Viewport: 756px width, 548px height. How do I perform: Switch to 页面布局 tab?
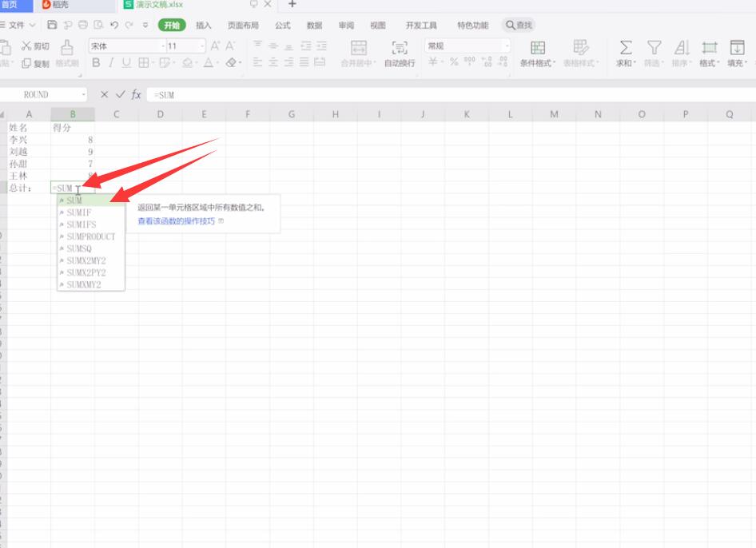coord(243,25)
